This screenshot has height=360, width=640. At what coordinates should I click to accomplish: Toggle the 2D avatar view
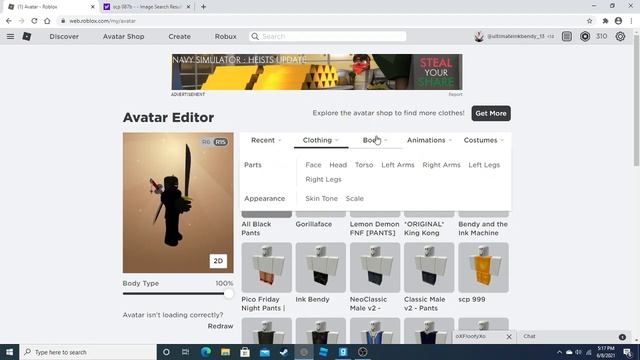218,261
